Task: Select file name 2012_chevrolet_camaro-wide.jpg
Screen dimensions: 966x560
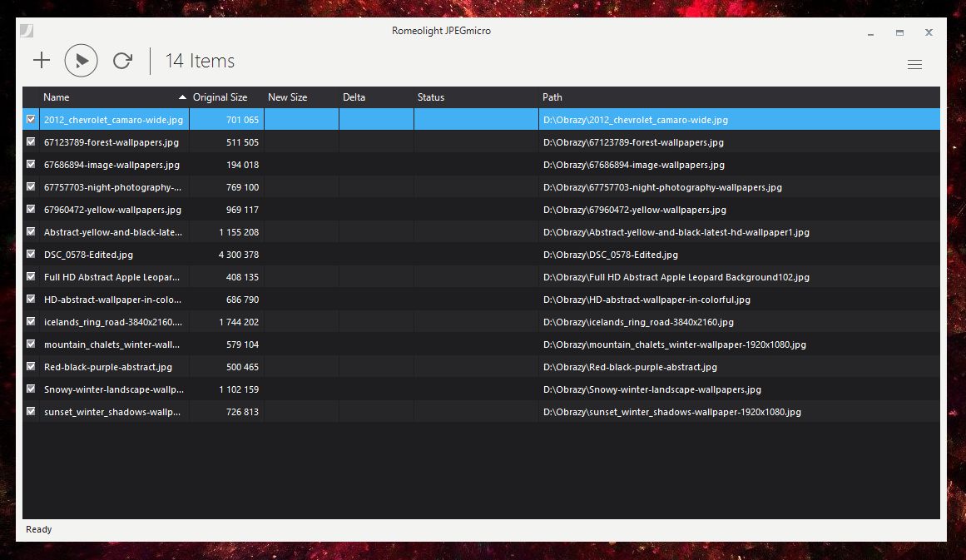Action: 113,120
